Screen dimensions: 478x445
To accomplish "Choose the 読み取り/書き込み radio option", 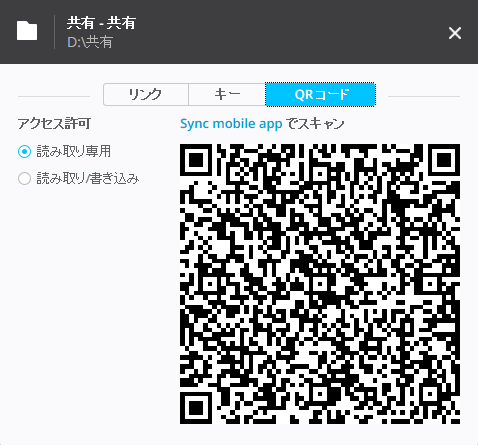I will point(24,179).
